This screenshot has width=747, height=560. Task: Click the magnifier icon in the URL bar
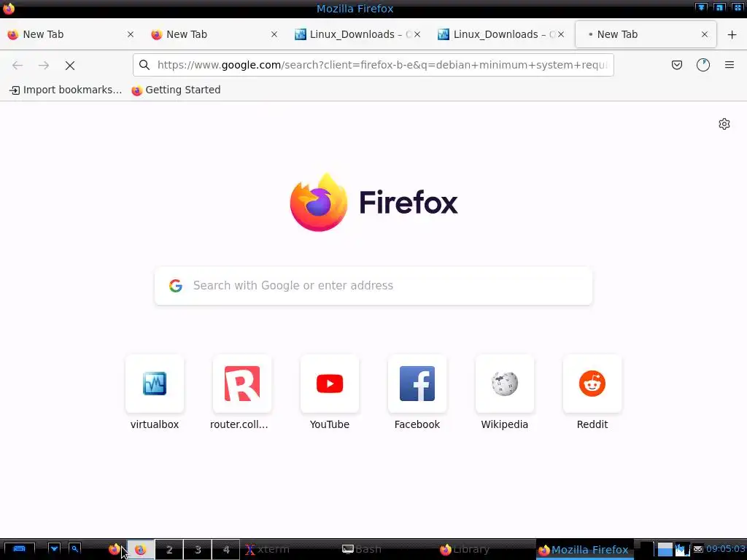point(144,65)
